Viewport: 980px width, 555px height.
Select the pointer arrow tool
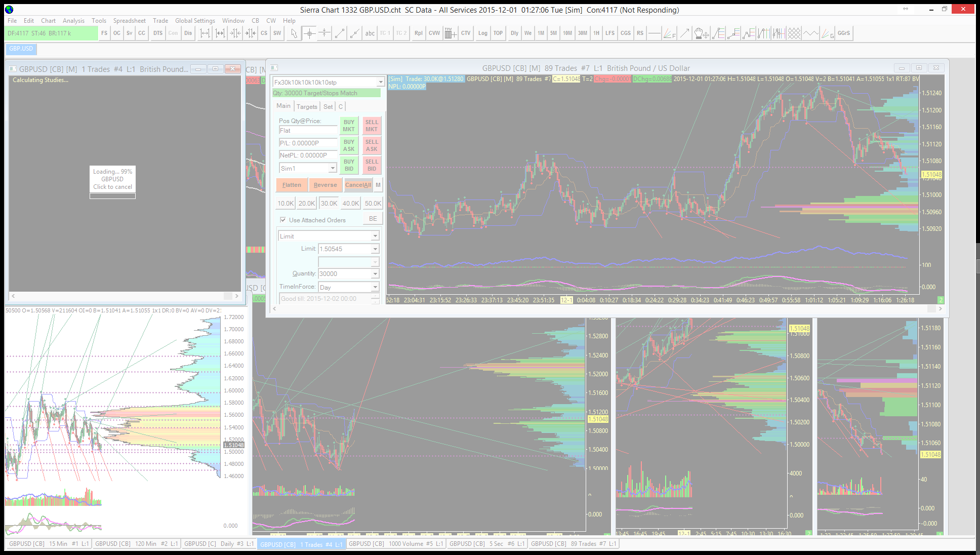point(294,33)
